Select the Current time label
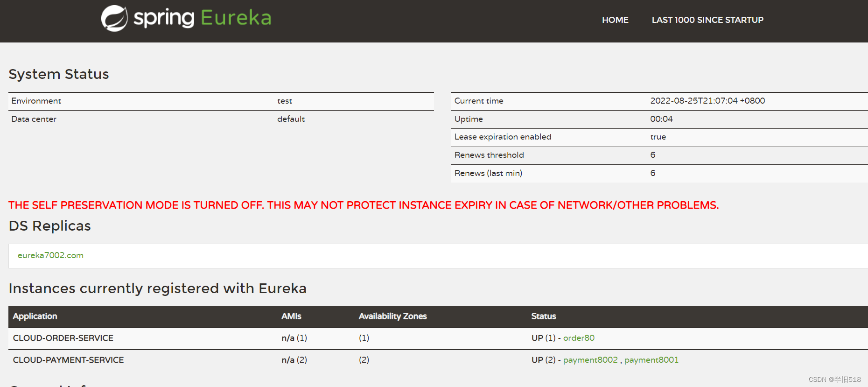This screenshot has width=868, height=387. 479,101
